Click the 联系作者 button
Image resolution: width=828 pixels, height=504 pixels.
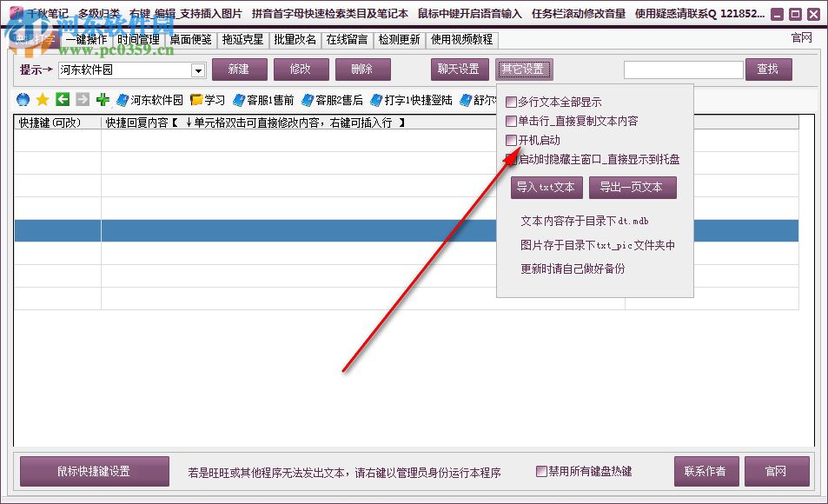(706, 470)
